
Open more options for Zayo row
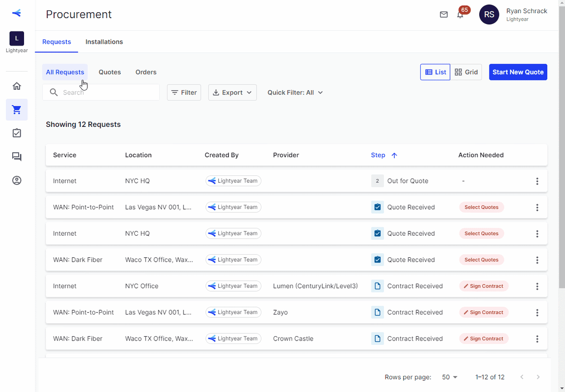pyautogui.click(x=537, y=313)
